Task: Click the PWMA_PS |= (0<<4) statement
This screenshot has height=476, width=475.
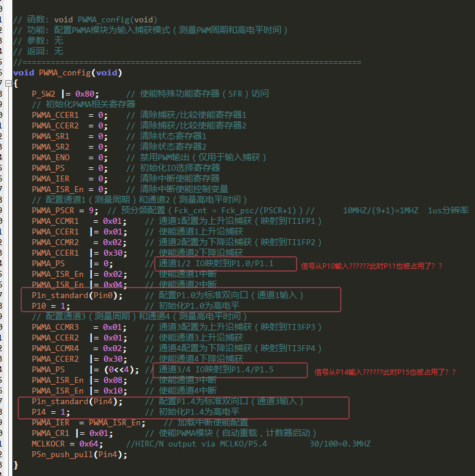Action: tap(85, 369)
